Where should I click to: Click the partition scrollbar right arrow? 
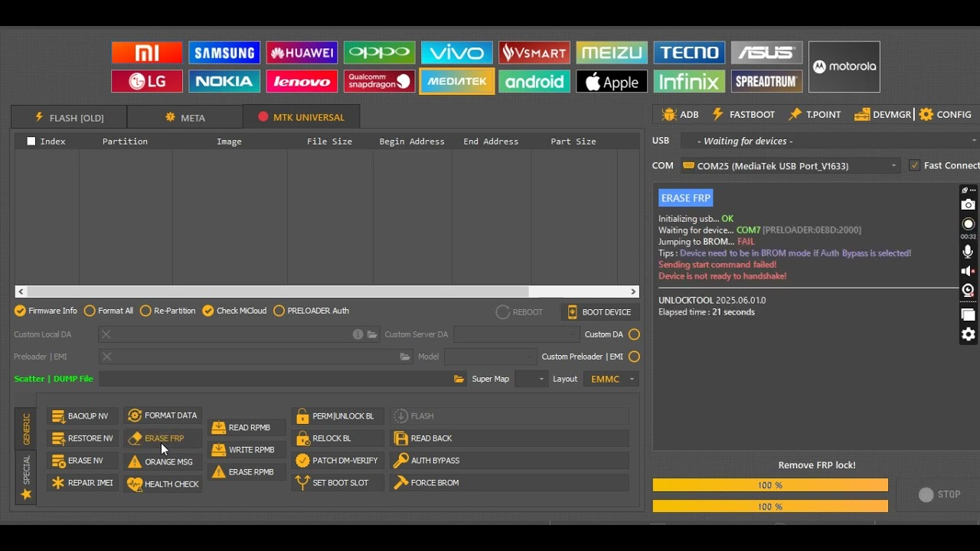tap(634, 292)
